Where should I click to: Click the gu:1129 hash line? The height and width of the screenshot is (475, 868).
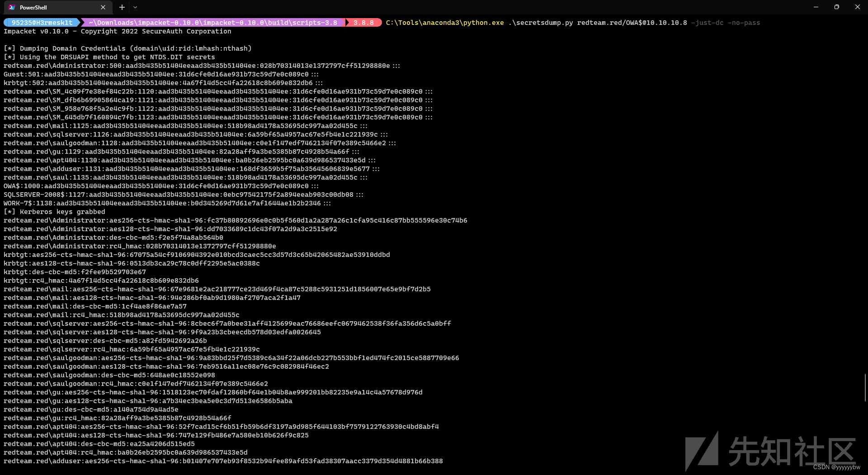[x=181, y=152]
